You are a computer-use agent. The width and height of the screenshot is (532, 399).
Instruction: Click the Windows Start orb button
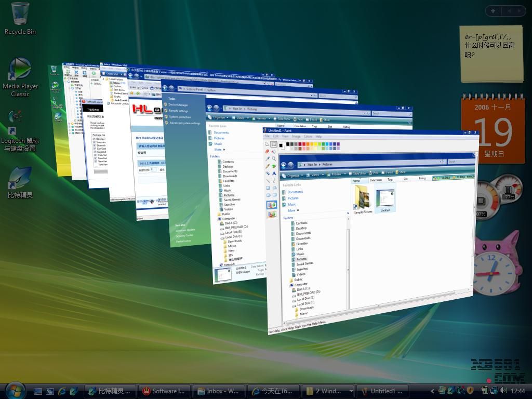(x=15, y=390)
